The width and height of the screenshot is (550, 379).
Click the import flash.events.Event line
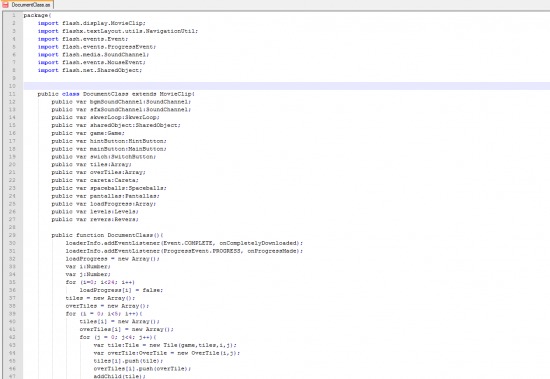pyautogui.click(x=83, y=39)
